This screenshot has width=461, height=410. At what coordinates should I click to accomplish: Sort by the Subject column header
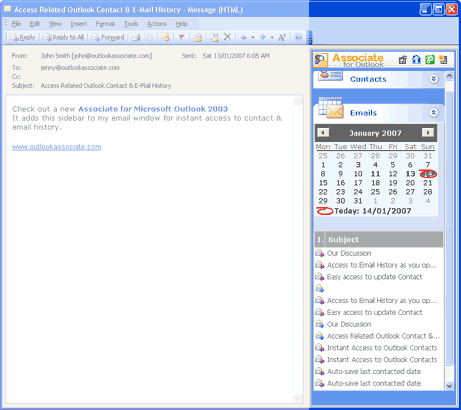(384, 240)
